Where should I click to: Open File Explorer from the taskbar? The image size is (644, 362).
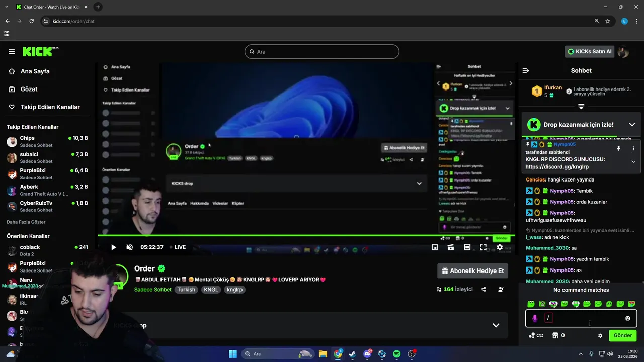323,354
